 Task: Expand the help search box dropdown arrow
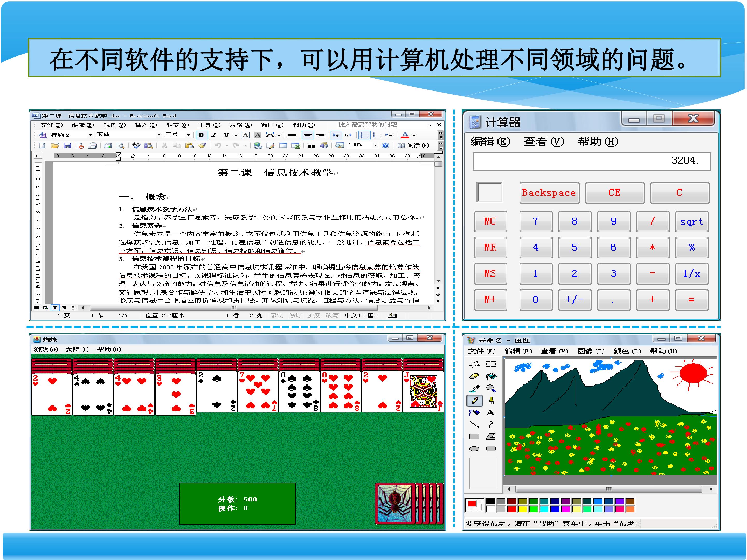[x=430, y=125]
